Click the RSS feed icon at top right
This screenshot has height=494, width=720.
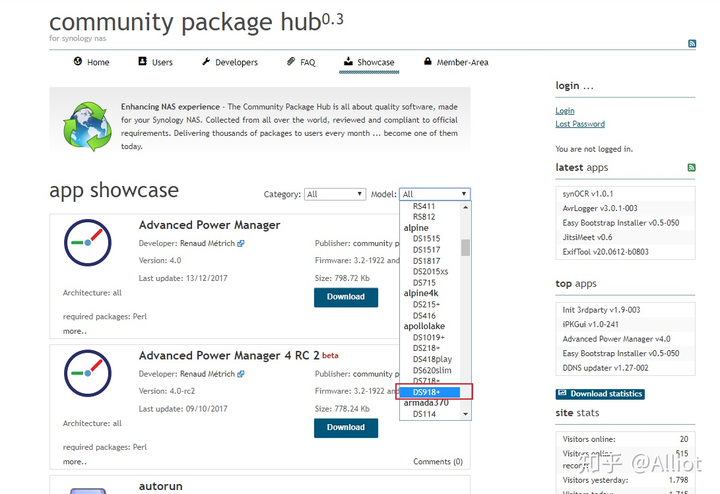click(692, 44)
